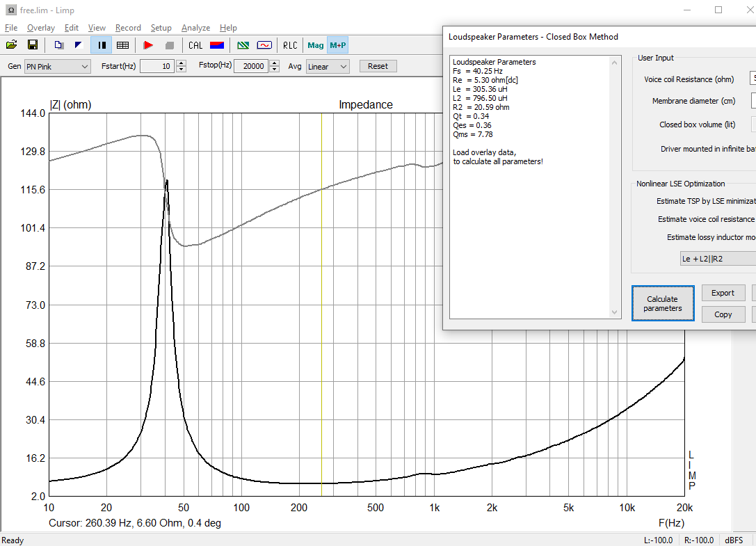Toggle the two vertical bars toolbar icon

coord(102,45)
